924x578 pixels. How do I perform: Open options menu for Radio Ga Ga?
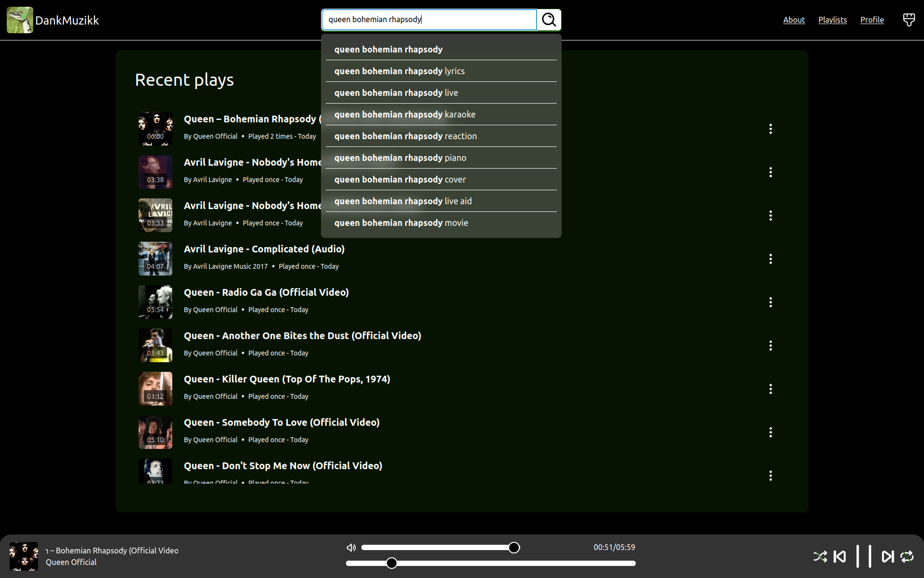(770, 302)
